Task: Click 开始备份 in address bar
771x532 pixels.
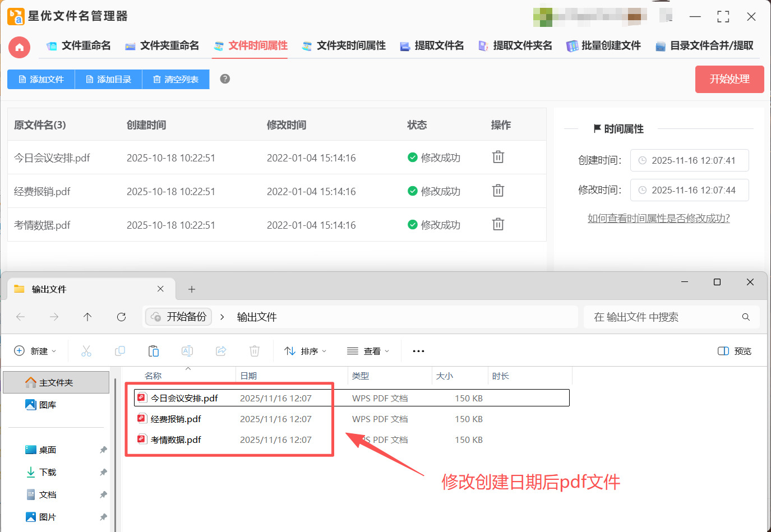Action: click(179, 317)
